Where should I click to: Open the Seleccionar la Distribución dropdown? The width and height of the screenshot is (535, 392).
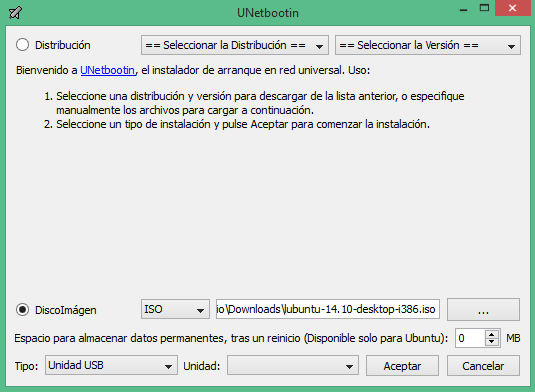click(235, 45)
